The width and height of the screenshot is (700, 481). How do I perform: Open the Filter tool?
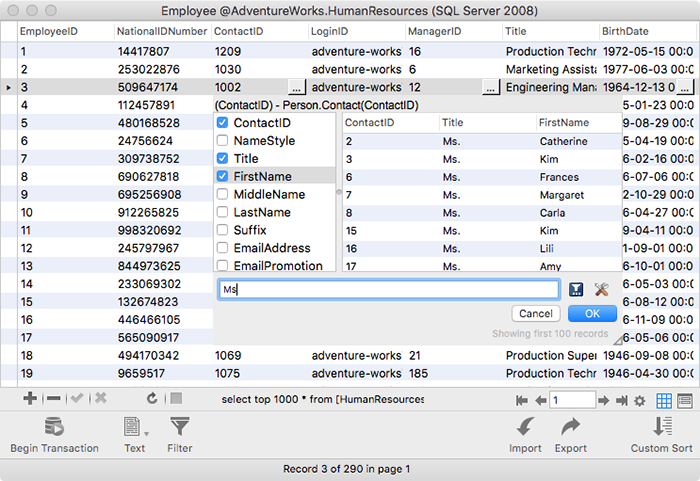[x=179, y=427]
